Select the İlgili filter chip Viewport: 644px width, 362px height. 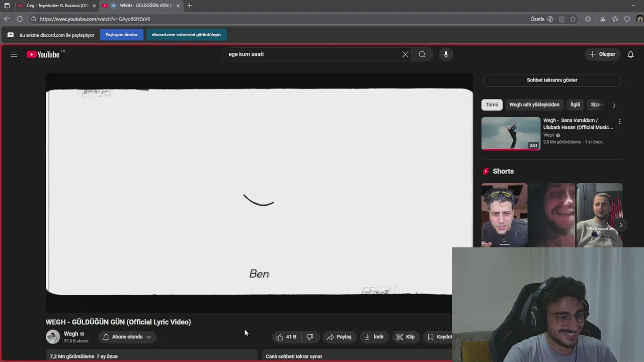(575, 105)
